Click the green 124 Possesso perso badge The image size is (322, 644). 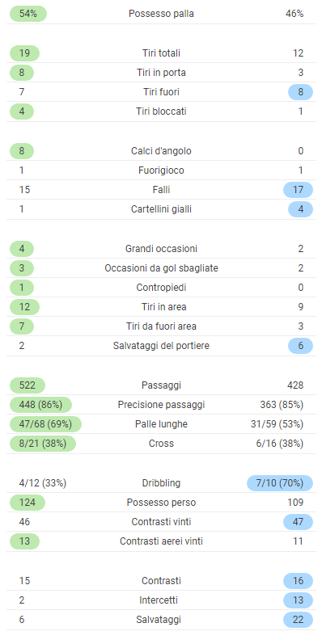(28, 503)
